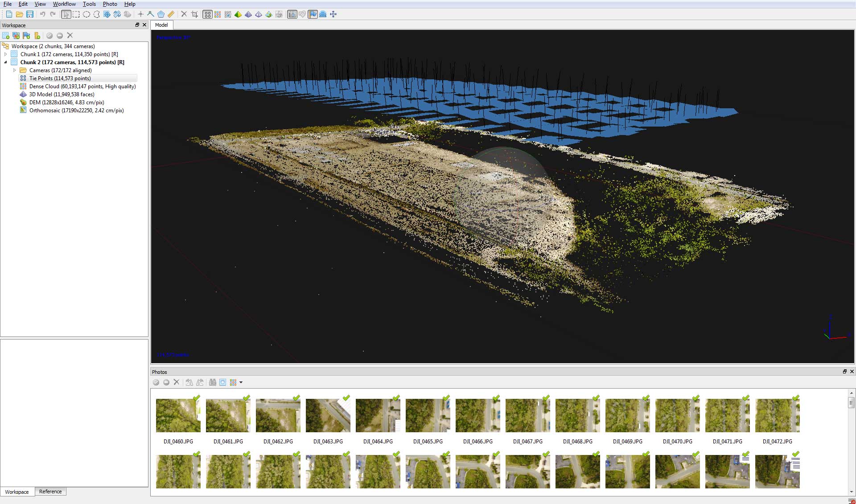Click Add Scale Bar icon in Workspace
This screenshot has height=504, width=856.
tap(37, 36)
